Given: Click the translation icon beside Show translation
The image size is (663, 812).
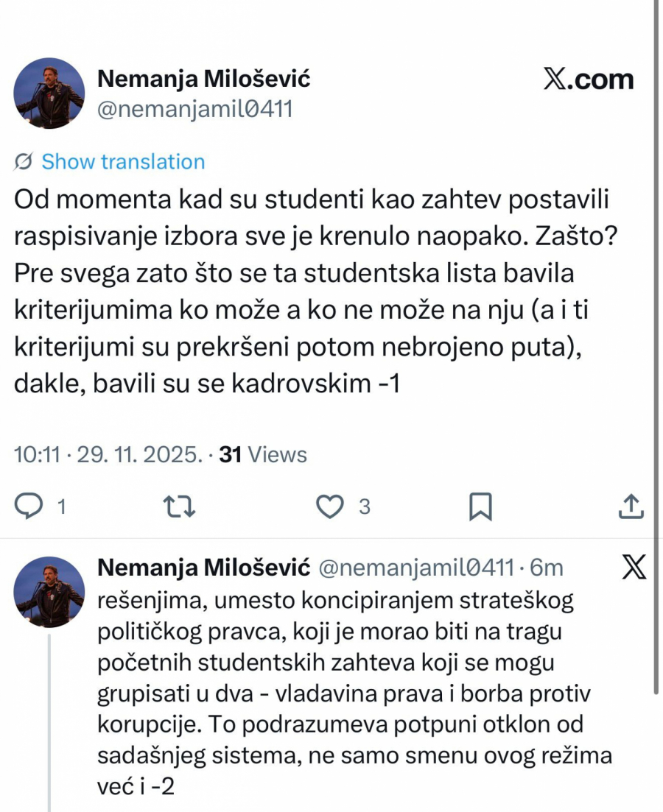Looking at the screenshot, I should [24, 162].
